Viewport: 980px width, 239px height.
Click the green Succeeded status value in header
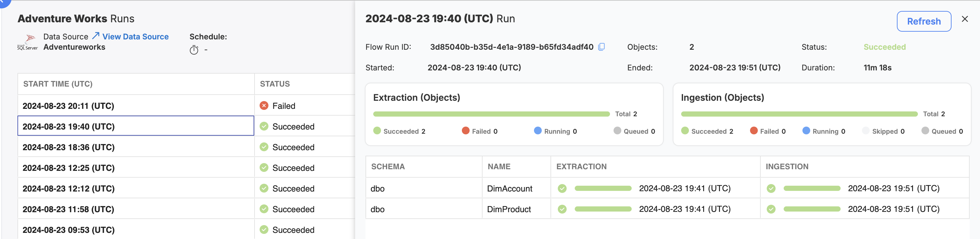click(x=884, y=47)
